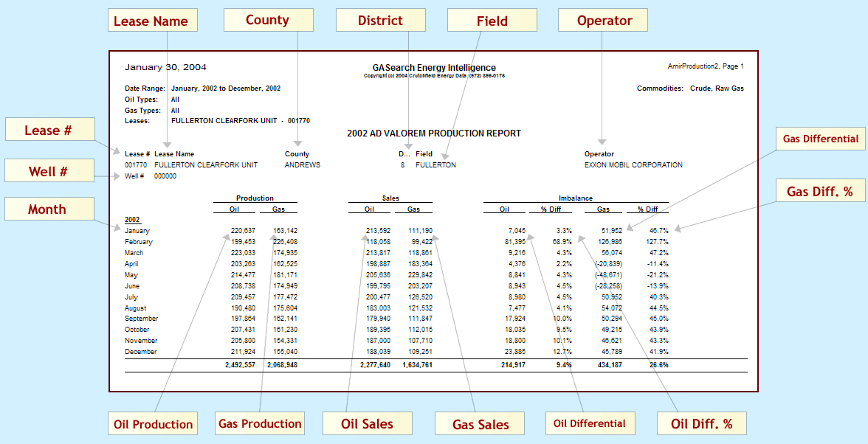Viewport: 868px width, 444px height.
Task: Select the Gas Differential callout box
Action: [821, 139]
